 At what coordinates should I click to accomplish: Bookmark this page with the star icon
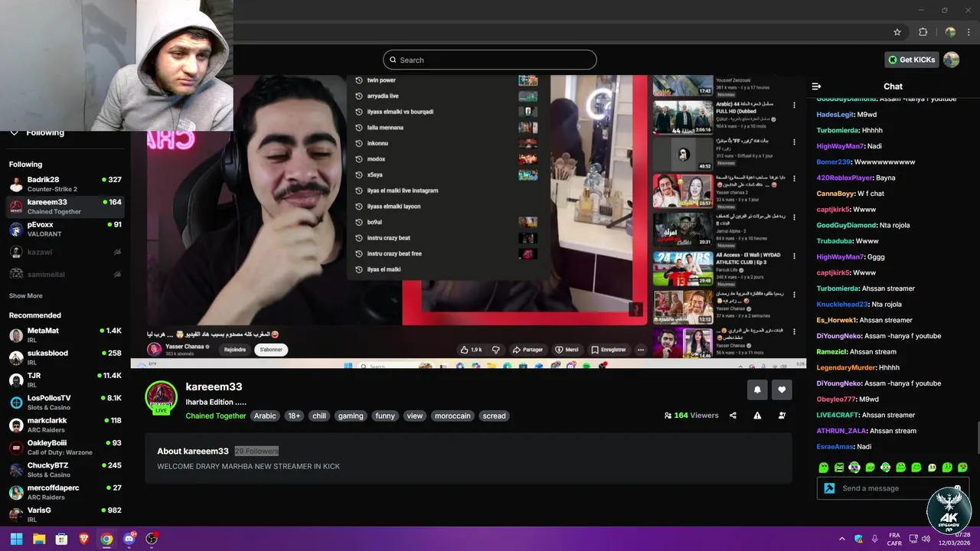coord(897,32)
